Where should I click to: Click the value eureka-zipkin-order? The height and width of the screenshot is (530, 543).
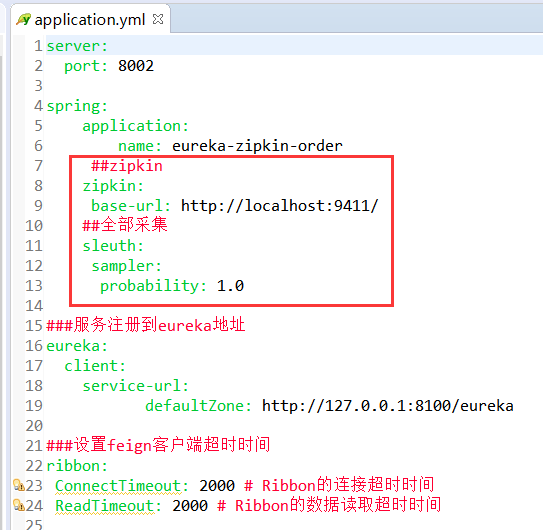[x=257, y=146]
